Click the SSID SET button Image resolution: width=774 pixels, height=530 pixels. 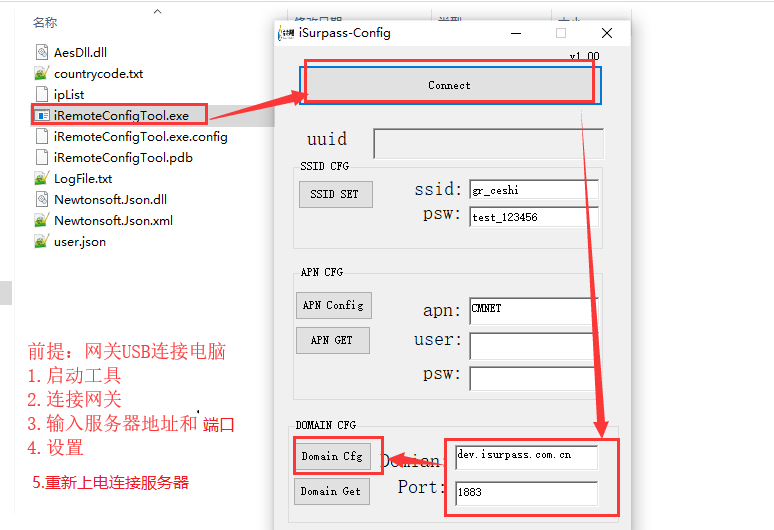point(336,194)
